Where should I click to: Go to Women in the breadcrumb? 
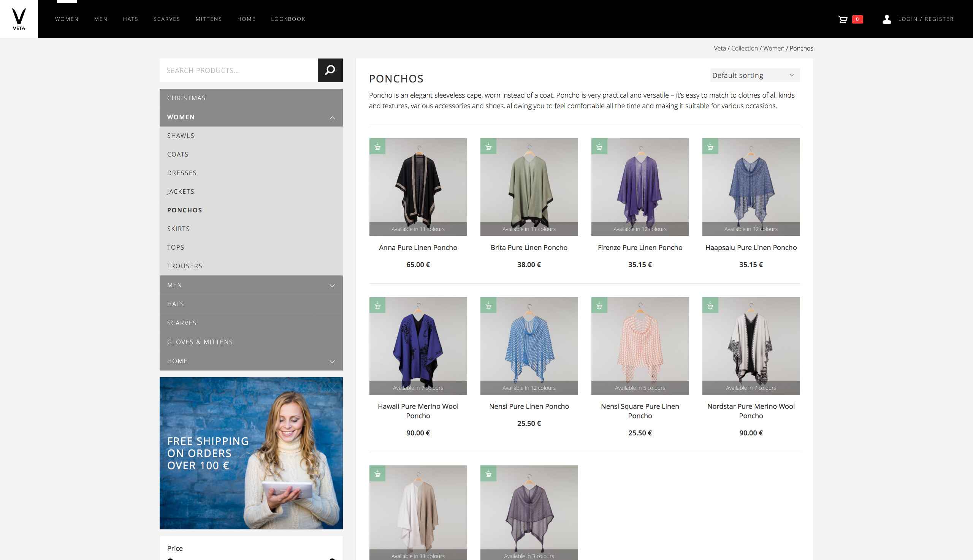point(773,49)
